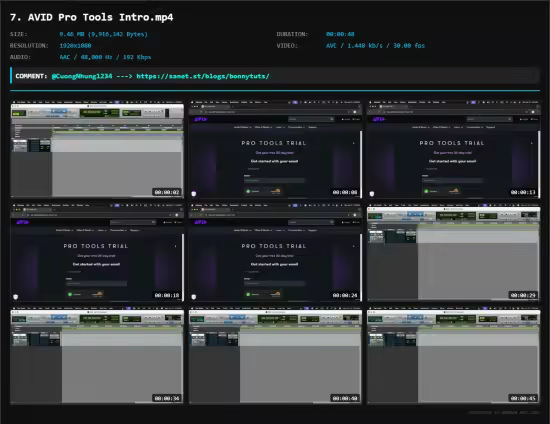Image resolution: width=550 pixels, height=424 pixels.
Task: Follow the sanet.st/blogs/bonnytuts link in the comment
Action: point(203,76)
